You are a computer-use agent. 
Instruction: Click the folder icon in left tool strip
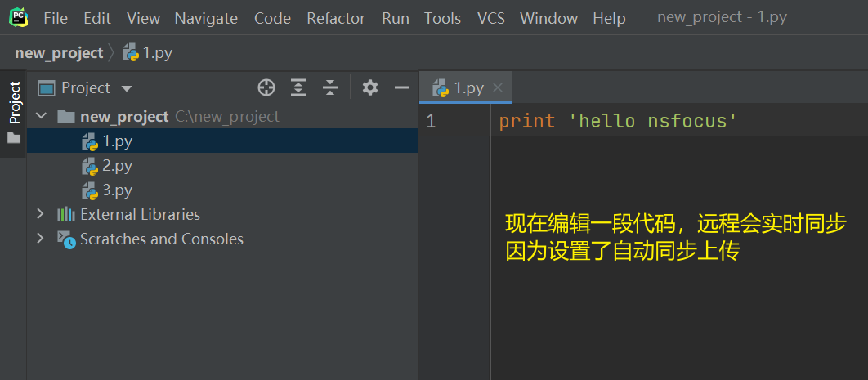click(14, 138)
